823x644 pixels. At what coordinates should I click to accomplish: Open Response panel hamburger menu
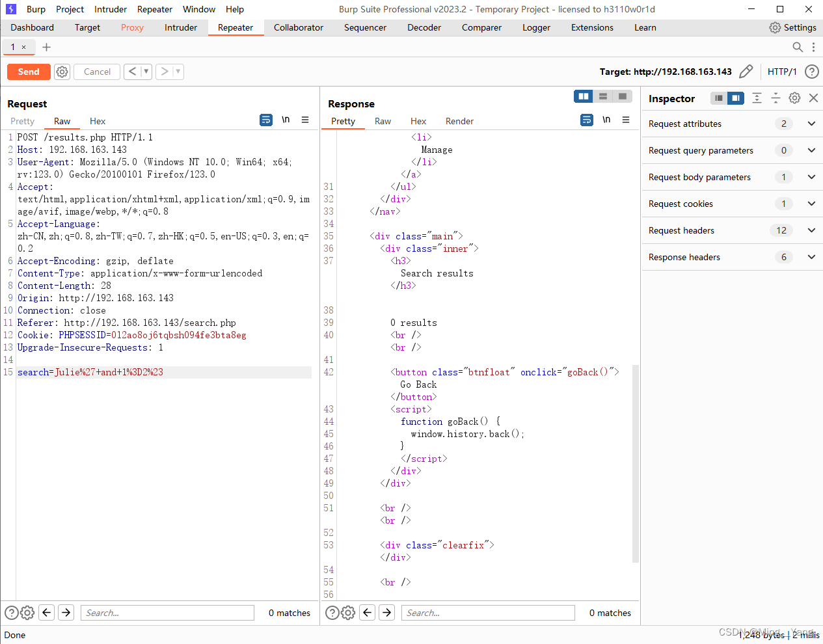tap(626, 120)
